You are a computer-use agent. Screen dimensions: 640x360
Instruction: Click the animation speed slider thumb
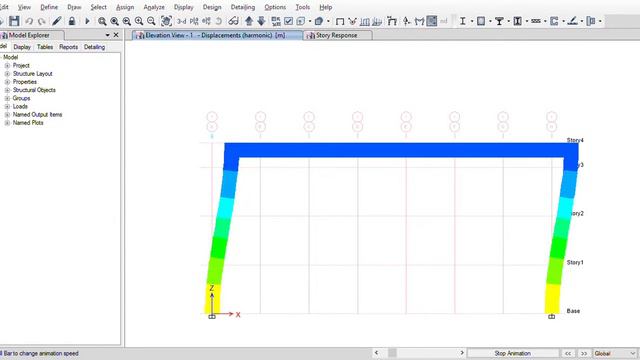tap(392, 353)
